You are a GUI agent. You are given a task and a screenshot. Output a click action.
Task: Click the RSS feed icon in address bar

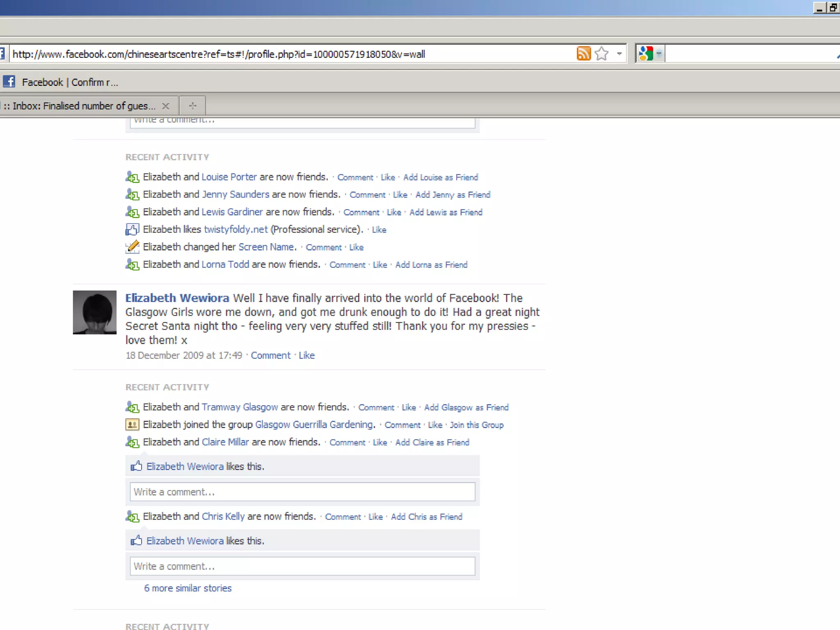tap(583, 54)
